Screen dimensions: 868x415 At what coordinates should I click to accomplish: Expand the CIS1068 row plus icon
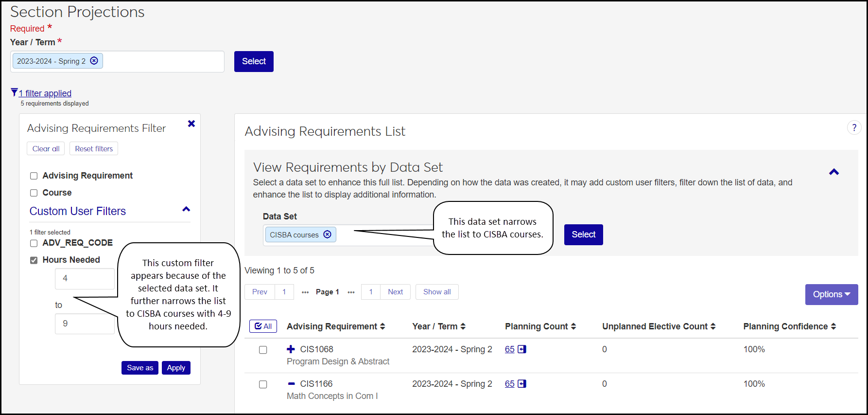[291, 349]
